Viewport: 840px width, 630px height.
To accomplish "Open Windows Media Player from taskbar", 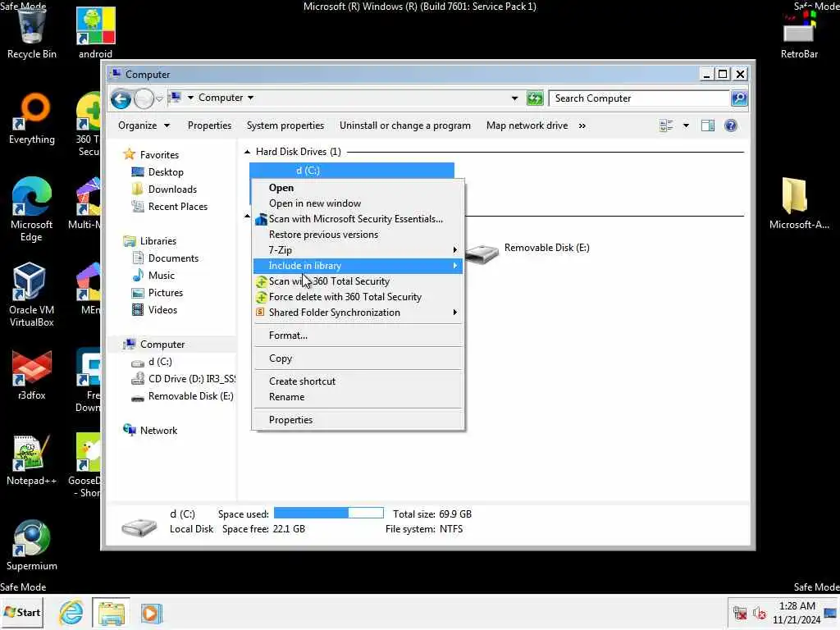I will [x=151, y=612].
